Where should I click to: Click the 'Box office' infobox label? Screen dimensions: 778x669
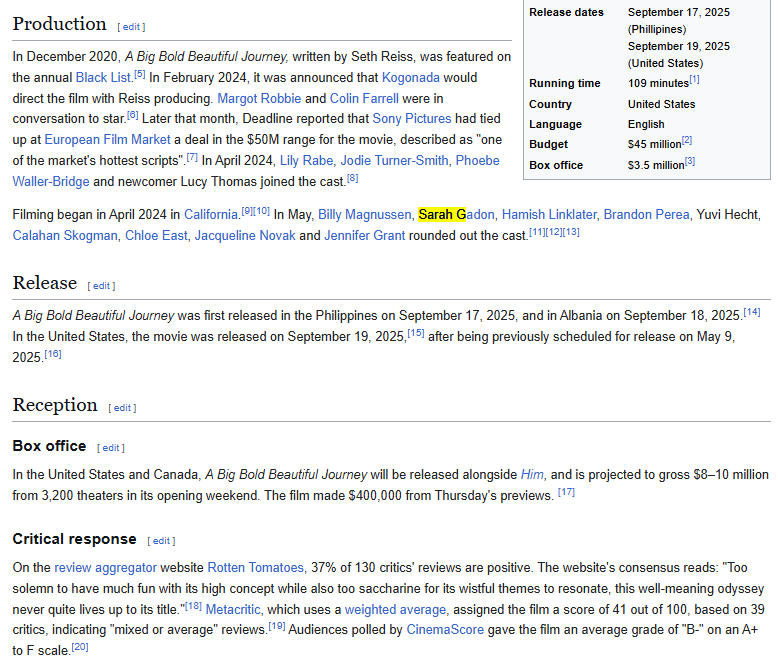[556, 165]
